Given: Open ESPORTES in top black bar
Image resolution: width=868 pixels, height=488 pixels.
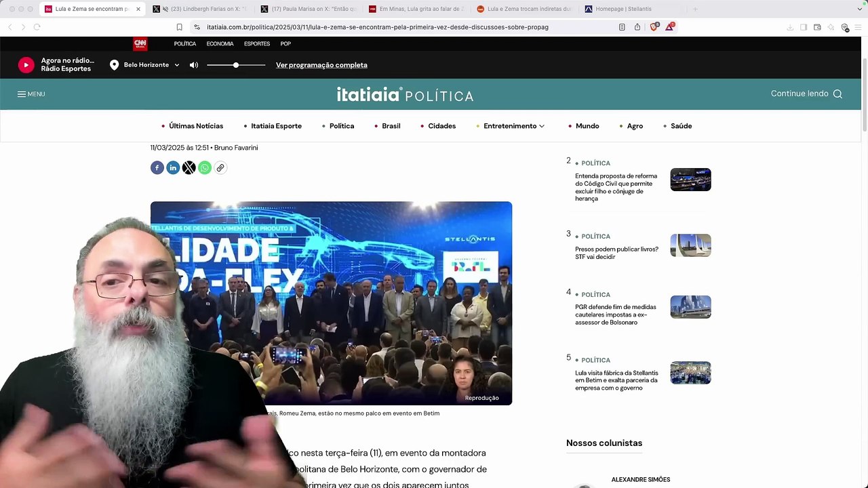Looking at the screenshot, I should [257, 43].
